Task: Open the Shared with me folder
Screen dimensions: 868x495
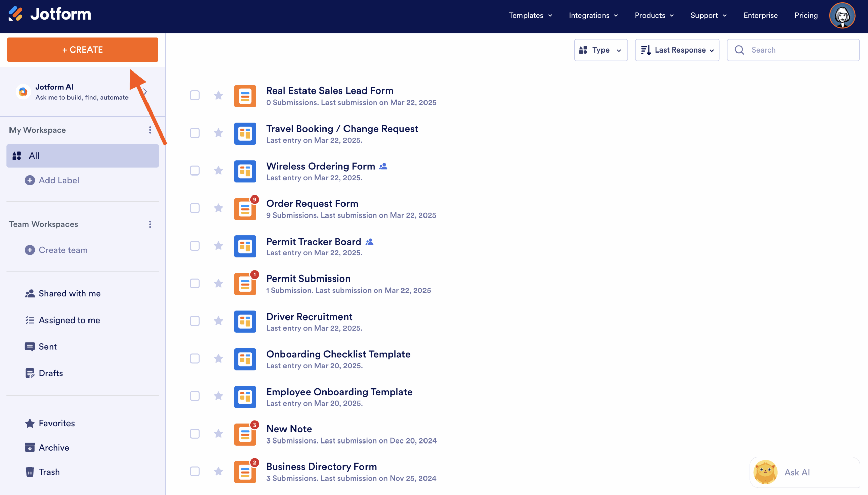Action: pos(70,293)
